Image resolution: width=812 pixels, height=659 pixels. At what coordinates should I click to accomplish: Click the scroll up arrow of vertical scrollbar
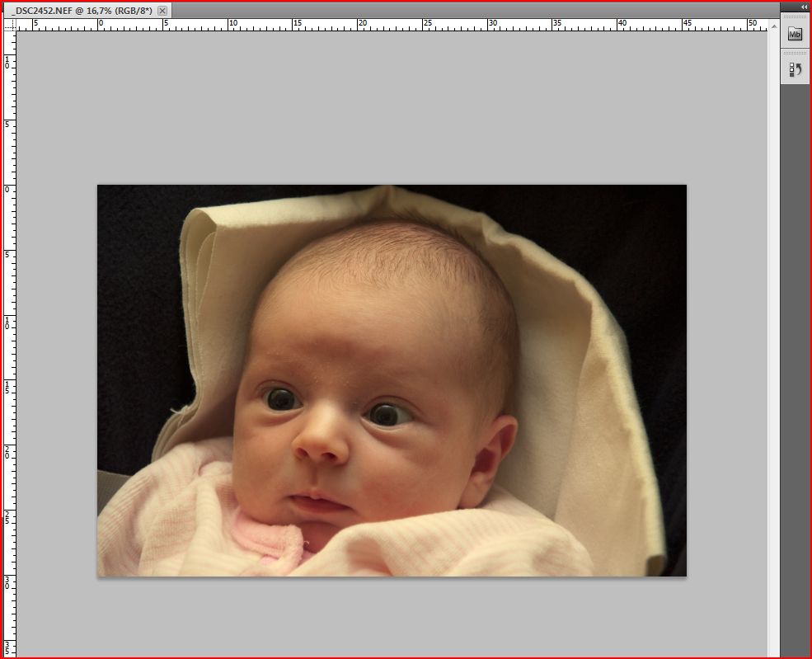(x=773, y=25)
